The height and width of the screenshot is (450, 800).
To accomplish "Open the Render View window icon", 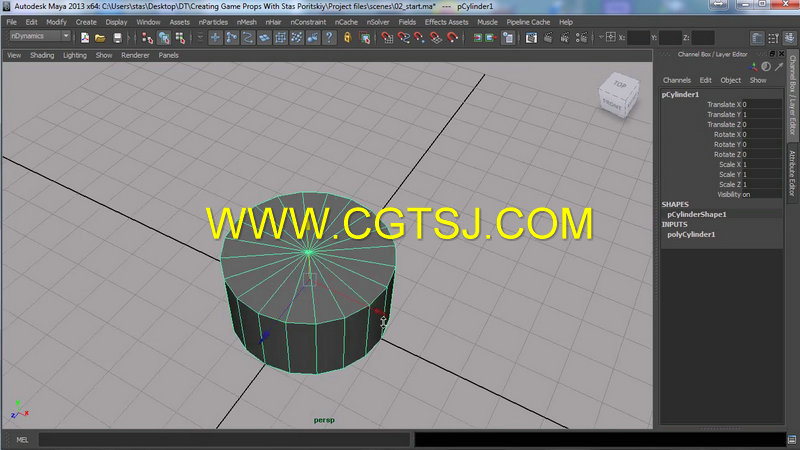I will (531, 38).
